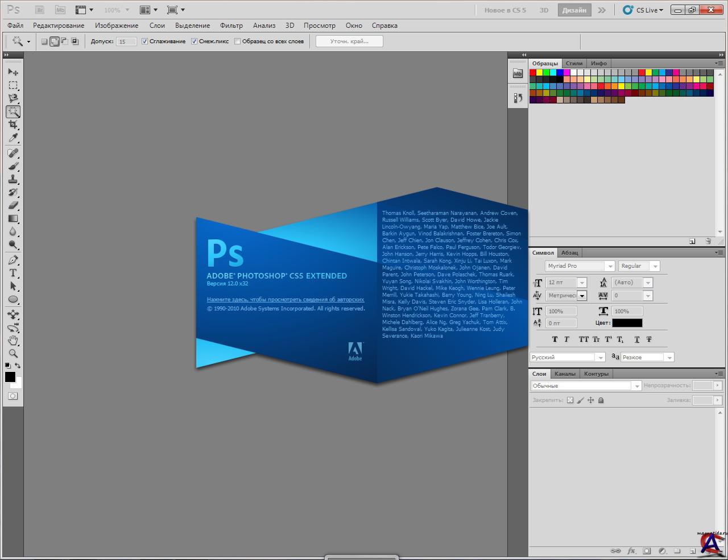Disable the Сглаживание checkbox

[144, 42]
